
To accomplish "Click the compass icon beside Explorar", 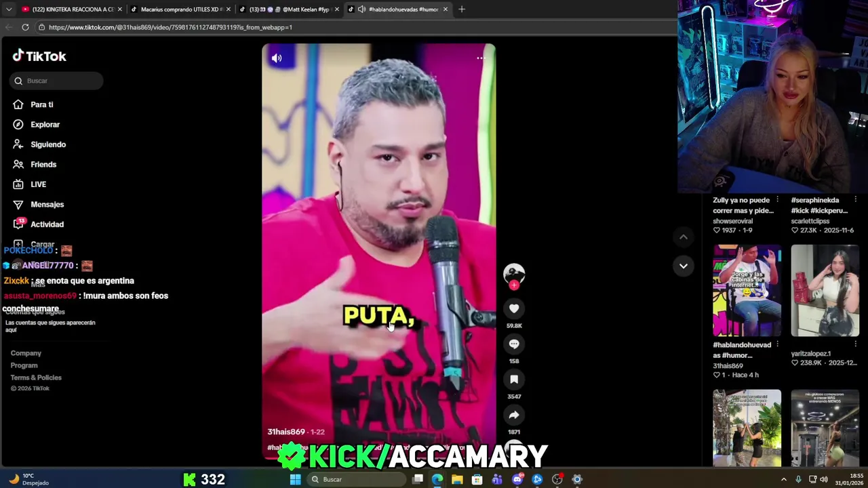I will pyautogui.click(x=18, y=125).
